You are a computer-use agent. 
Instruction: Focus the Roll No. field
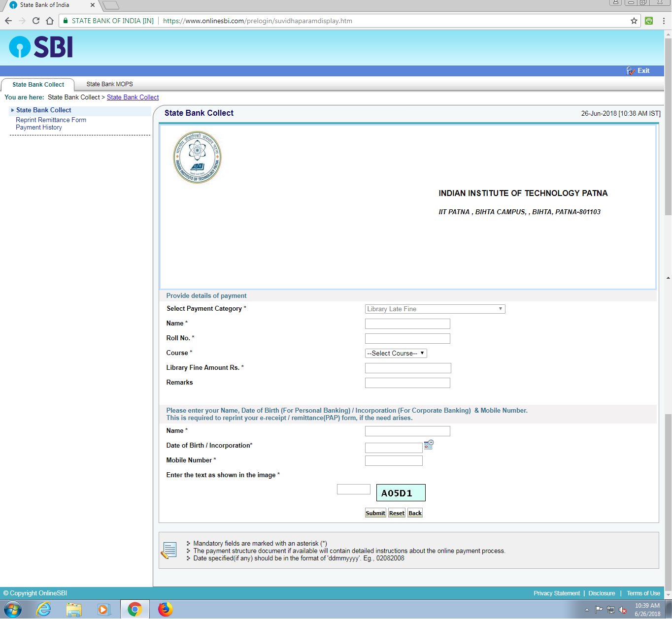[x=407, y=339]
